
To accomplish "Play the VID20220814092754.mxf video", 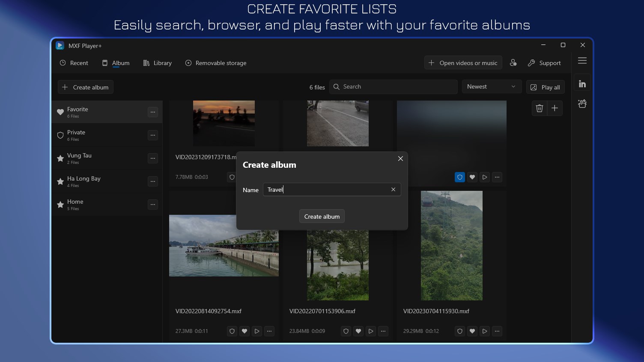I will 256,331.
